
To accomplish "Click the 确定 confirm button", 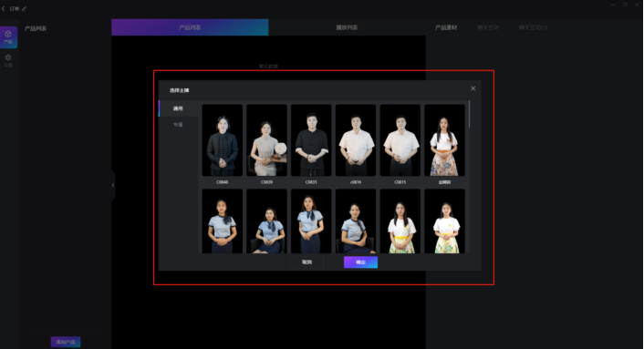I will pos(360,262).
